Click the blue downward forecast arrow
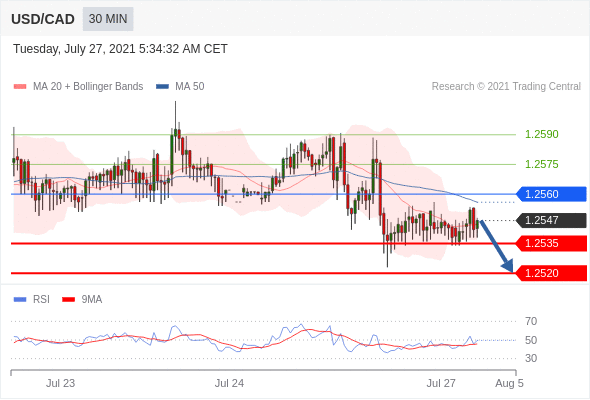The image size is (590, 400). tap(497, 246)
